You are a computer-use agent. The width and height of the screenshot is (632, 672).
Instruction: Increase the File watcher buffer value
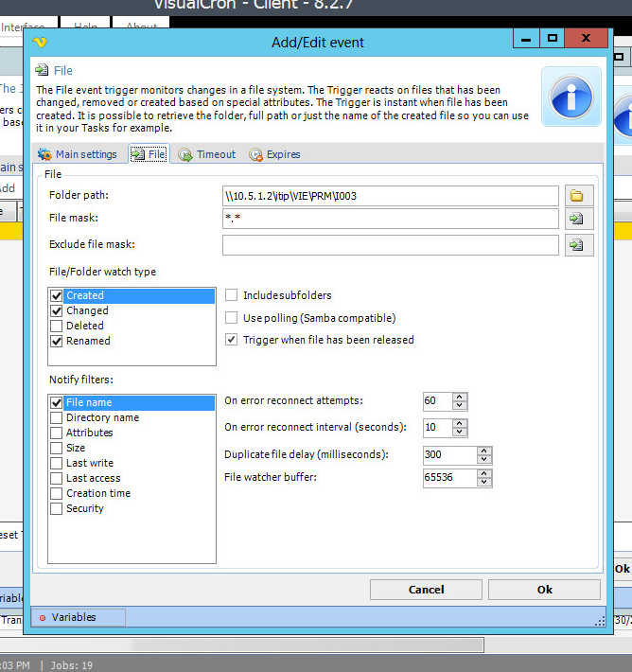point(484,473)
